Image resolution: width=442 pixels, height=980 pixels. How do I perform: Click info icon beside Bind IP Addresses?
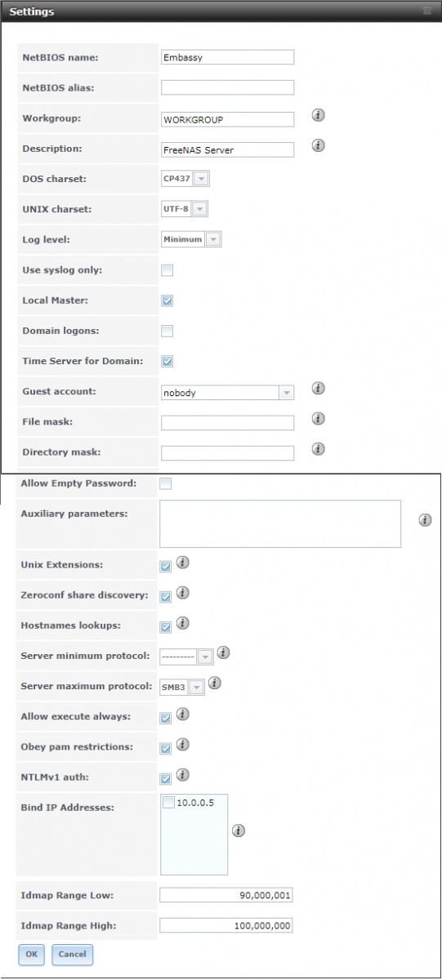238,831
